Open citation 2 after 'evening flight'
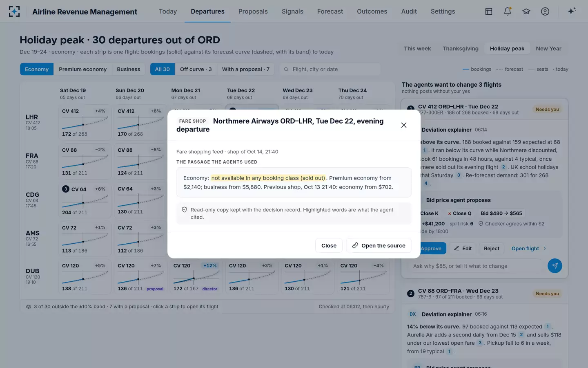588x368 pixels. 503,167
